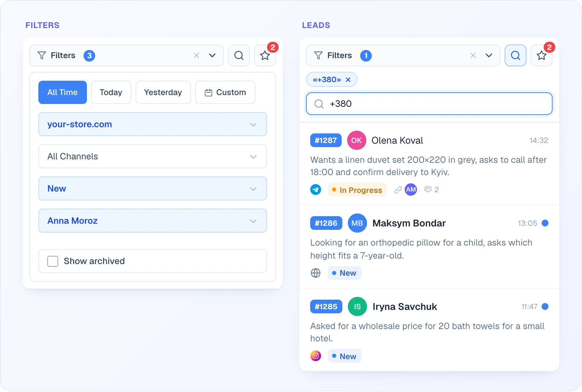This screenshot has height=392, width=582.
Task: Click Telegram icon on Olena Koval lead
Action: coord(316,190)
